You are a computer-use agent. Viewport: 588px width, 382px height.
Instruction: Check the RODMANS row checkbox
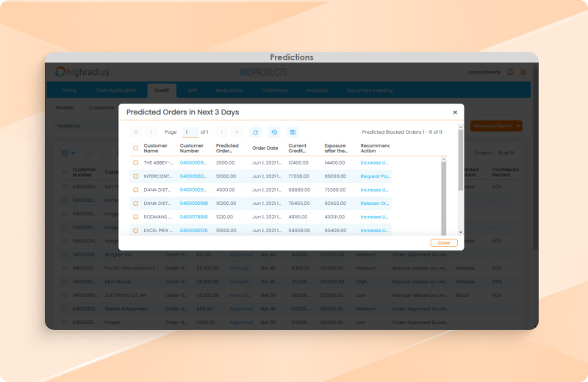(136, 217)
